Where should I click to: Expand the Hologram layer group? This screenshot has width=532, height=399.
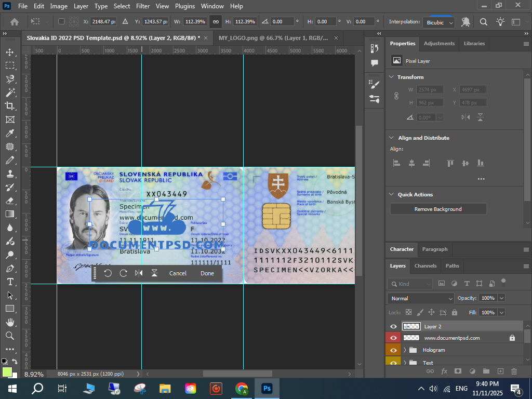pos(405,350)
